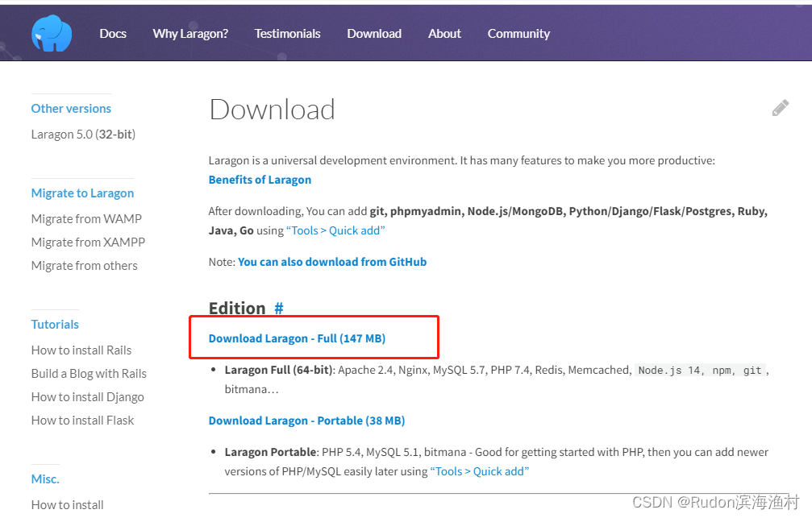The width and height of the screenshot is (812, 518).
Task: Open Why Laragon? in navigation
Action: click(190, 34)
